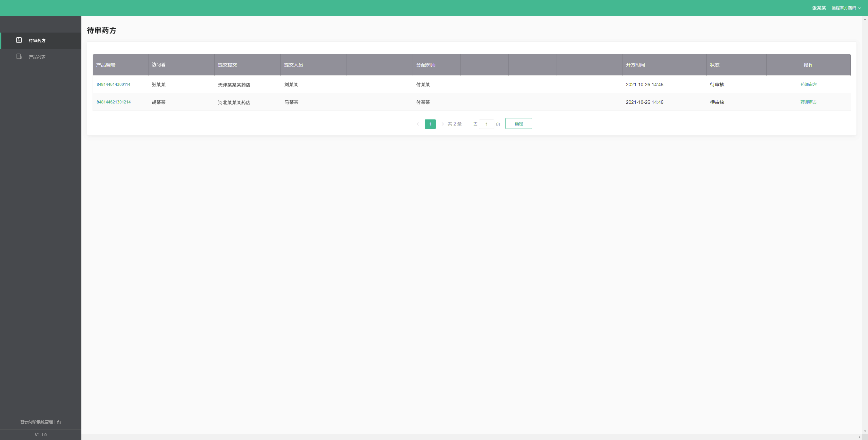Expand the top navigation dropdown
The height and width of the screenshot is (440, 868).
point(847,8)
